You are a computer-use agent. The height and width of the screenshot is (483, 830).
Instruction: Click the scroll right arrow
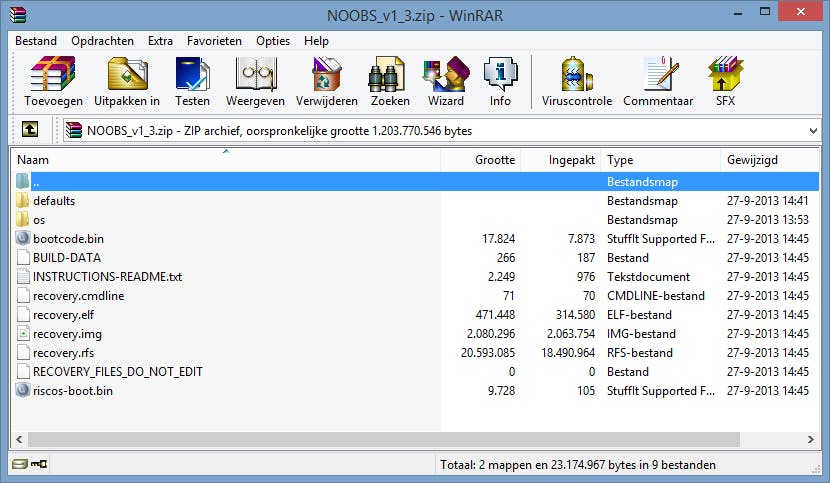(810, 439)
